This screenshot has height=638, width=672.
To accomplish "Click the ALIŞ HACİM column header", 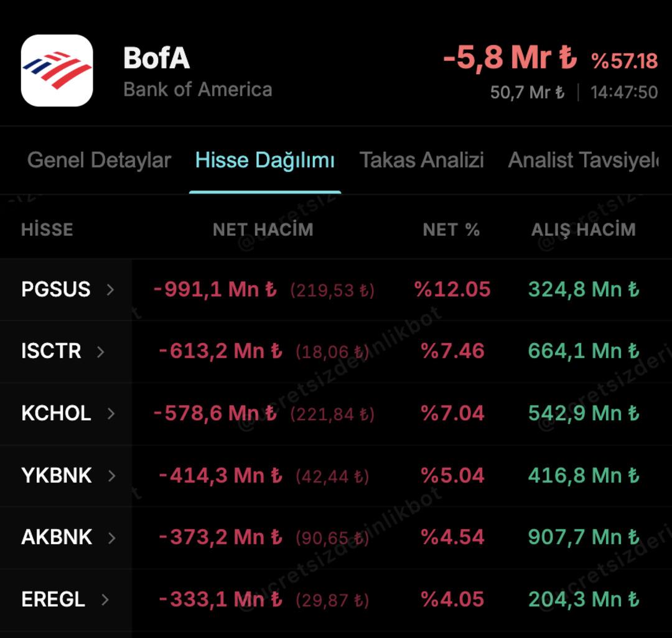I will [x=582, y=229].
